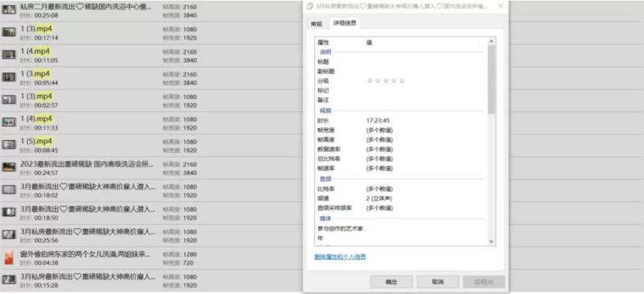Select thumbnail of video lasting 00:02:57
The height and width of the screenshot is (294, 644).
tap(9, 100)
